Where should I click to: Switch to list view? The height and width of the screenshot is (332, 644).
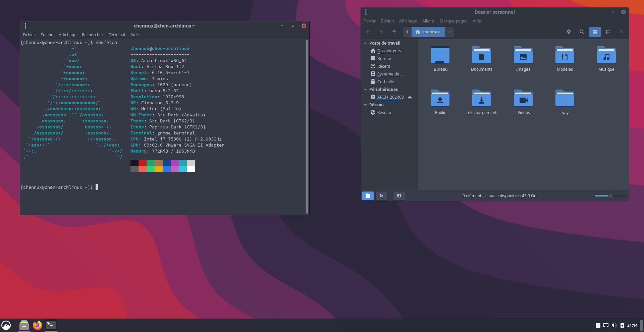[x=608, y=32]
